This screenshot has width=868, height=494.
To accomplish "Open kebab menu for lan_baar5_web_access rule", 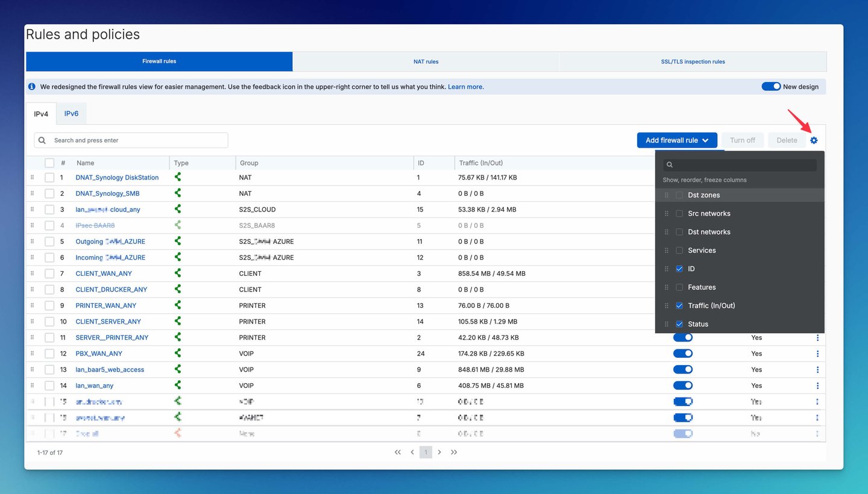I will [817, 369].
